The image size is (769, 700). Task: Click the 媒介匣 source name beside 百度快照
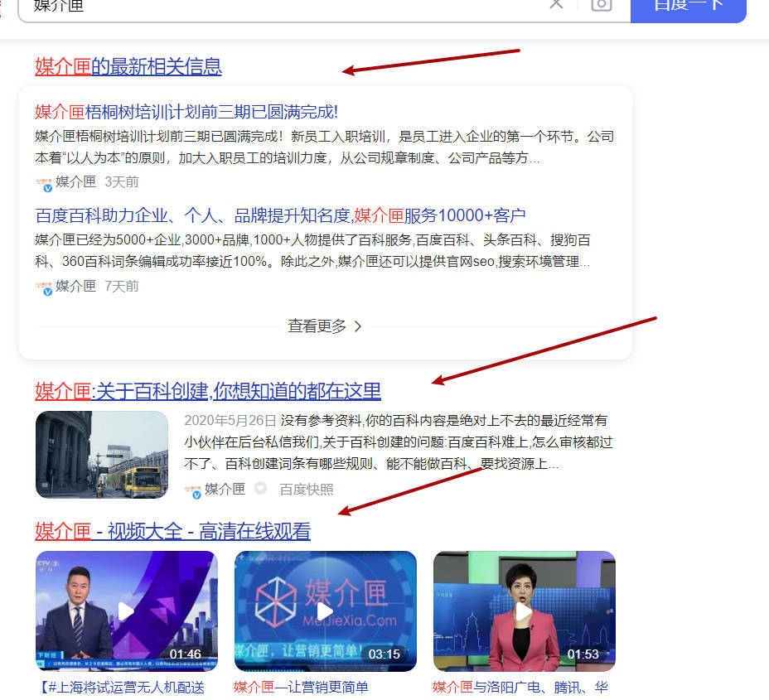click(225, 489)
